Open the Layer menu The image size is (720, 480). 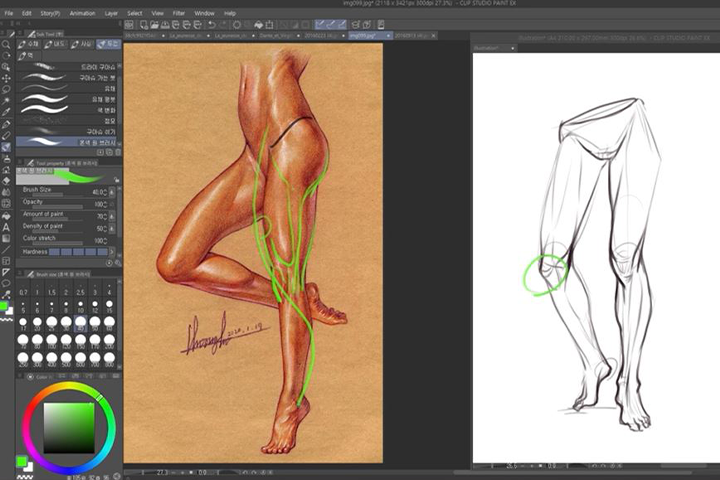[111, 13]
